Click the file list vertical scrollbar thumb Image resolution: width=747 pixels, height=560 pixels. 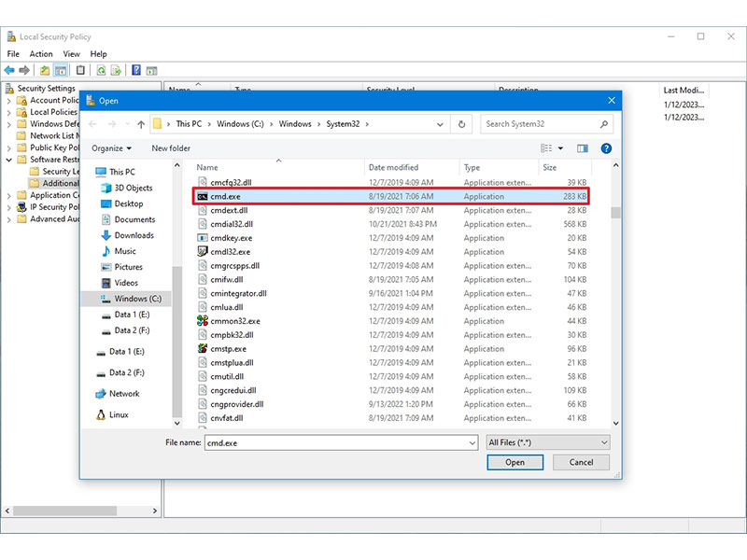[615, 213]
